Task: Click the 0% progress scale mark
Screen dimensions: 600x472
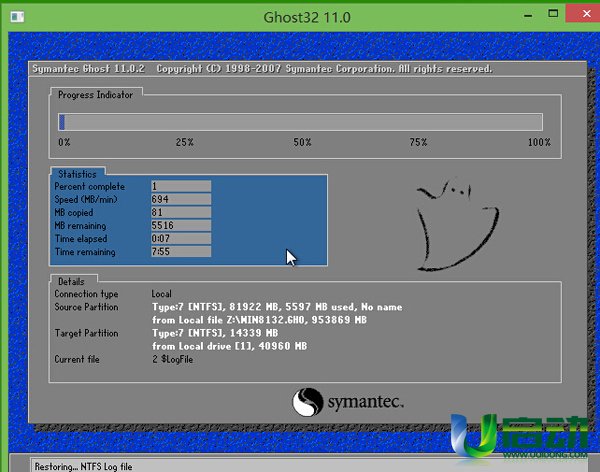Action: point(64,142)
